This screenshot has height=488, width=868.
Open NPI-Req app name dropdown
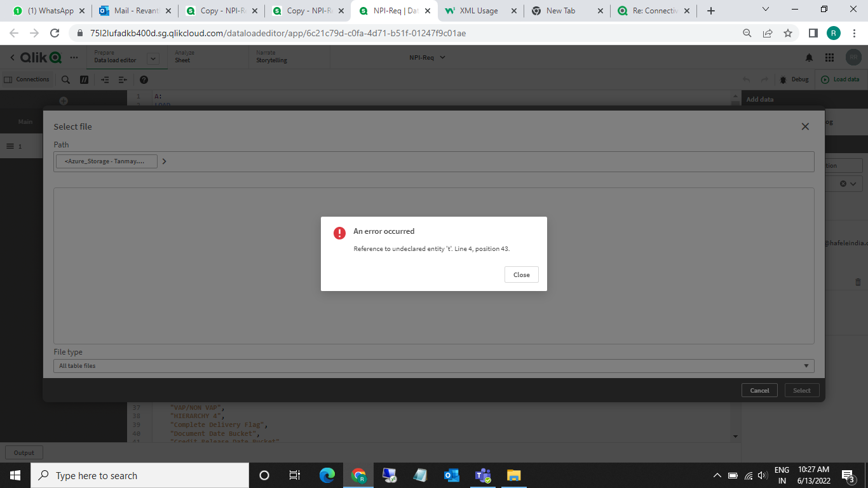(428, 57)
